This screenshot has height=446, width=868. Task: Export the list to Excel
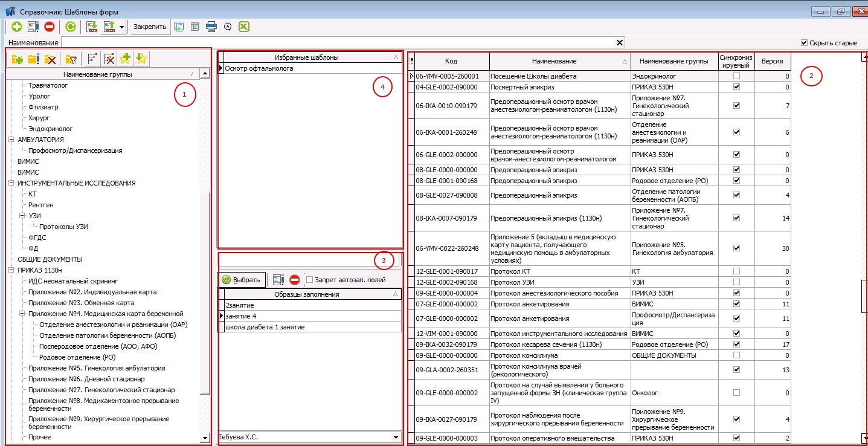(x=244, y=27)
